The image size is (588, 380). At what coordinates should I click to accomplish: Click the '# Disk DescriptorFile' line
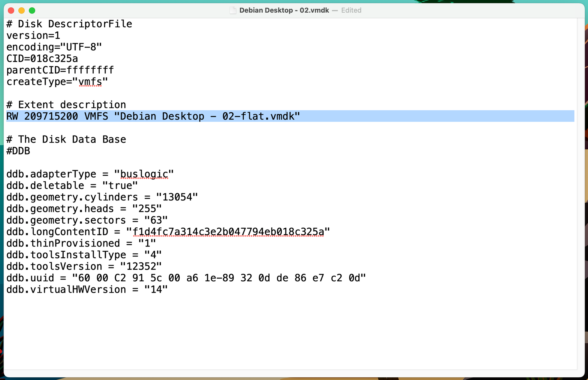coord(69,24)
